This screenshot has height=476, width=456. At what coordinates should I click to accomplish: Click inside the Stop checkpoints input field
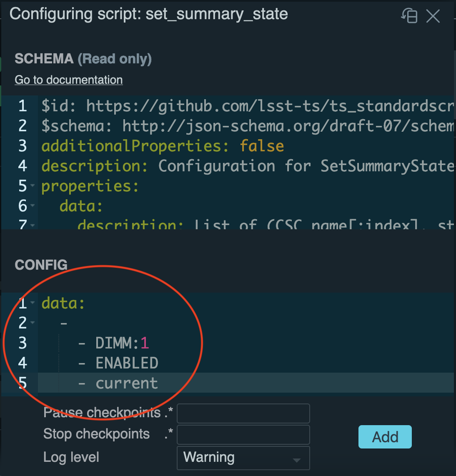pos(243,434)
